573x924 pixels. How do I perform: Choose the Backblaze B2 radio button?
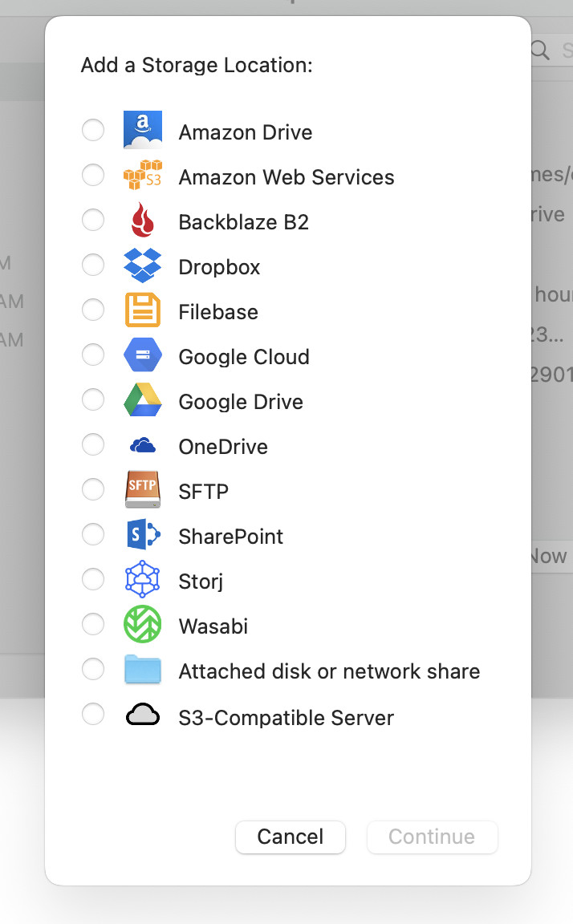(93, 220)
